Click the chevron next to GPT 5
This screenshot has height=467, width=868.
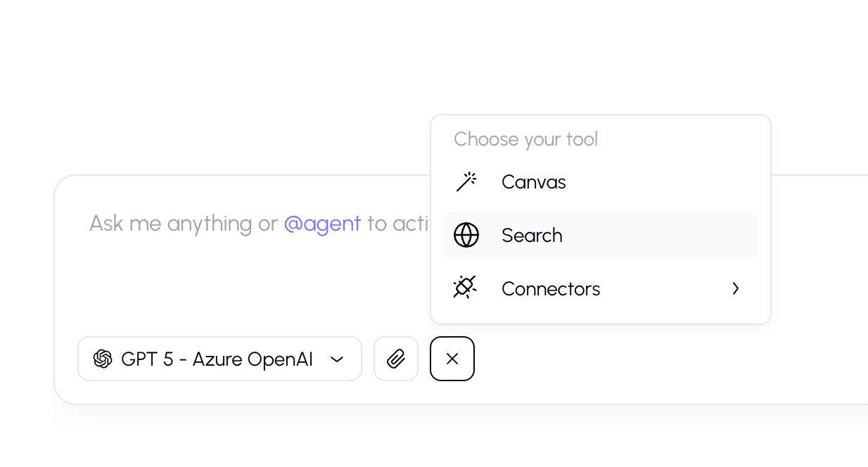337,359
